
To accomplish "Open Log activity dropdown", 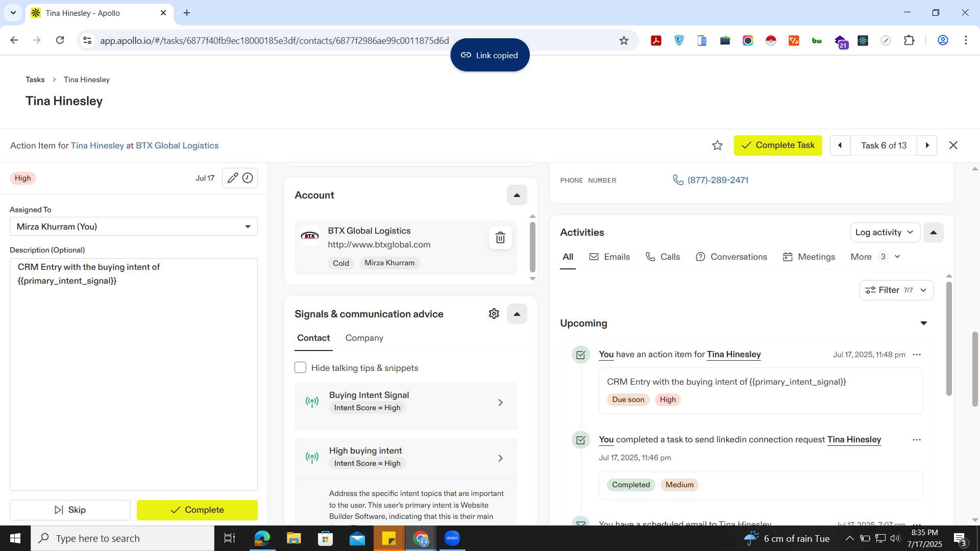I will pyautogui.click(x=885, y=233).
